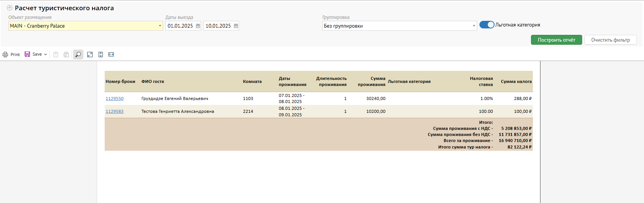The width and height of the screenshot is (644, 203).
Task: Click the Print toolbar button
Action: pos(11,55)
